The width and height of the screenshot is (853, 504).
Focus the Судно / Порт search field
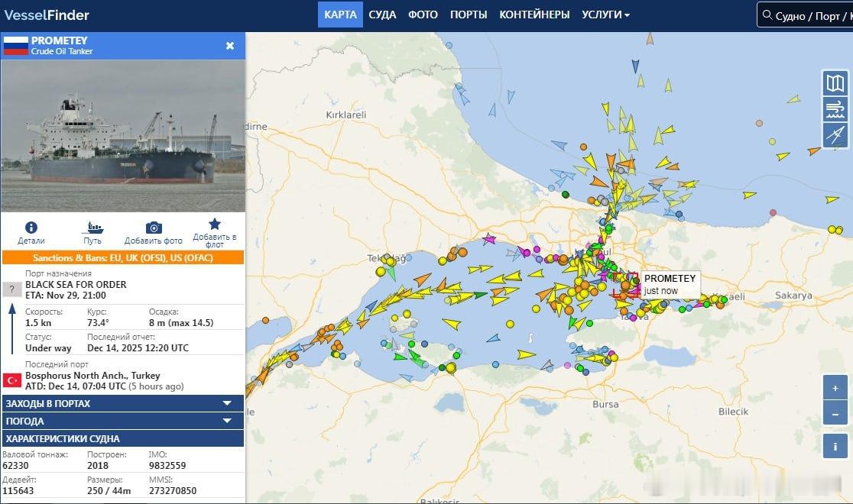pyautogui.click(x=805, y=15)
